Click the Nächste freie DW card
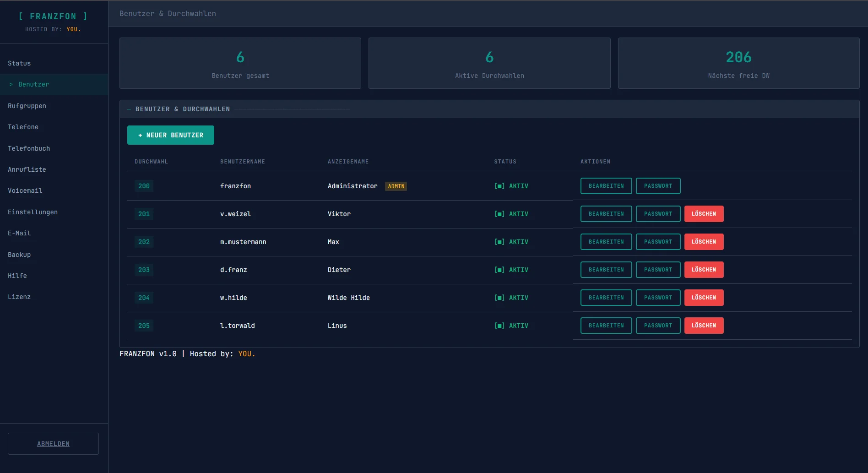 pos(738,63)
